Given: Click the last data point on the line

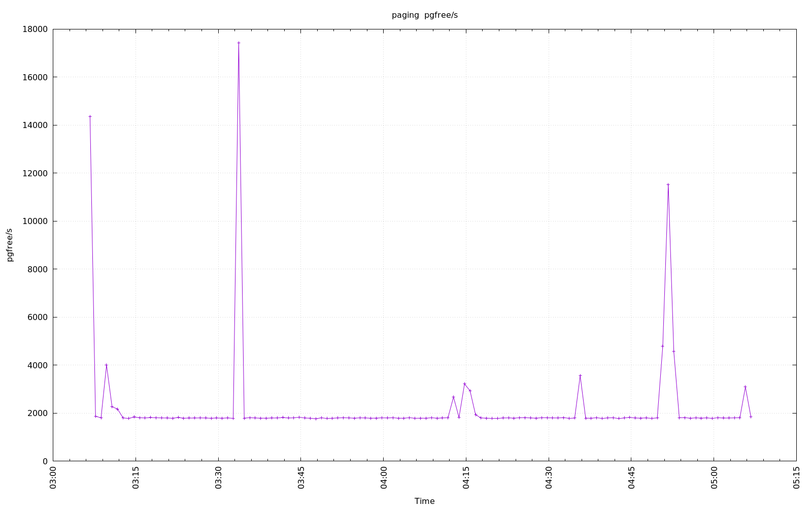Looking at the screenshot, I should point(751,417).
